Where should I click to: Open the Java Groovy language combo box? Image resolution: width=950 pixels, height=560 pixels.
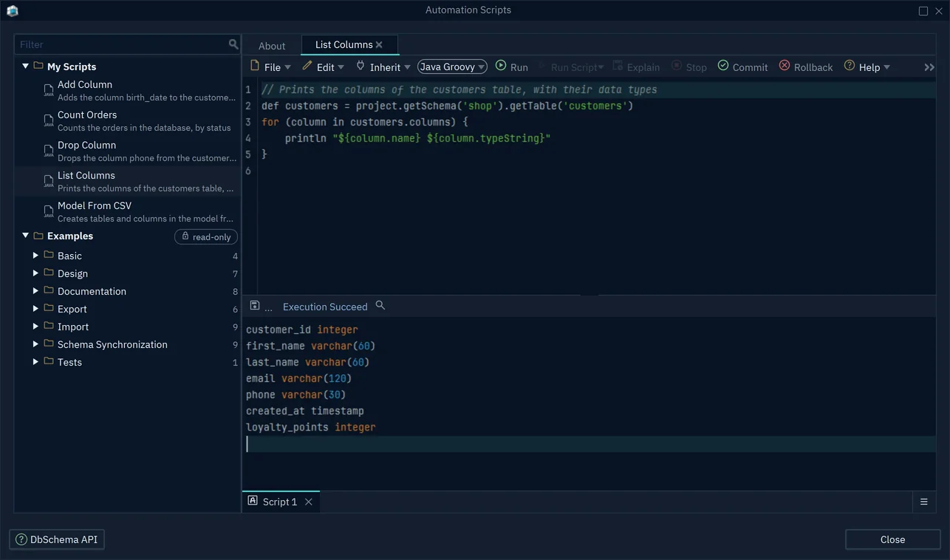click(x=452, y=66)
